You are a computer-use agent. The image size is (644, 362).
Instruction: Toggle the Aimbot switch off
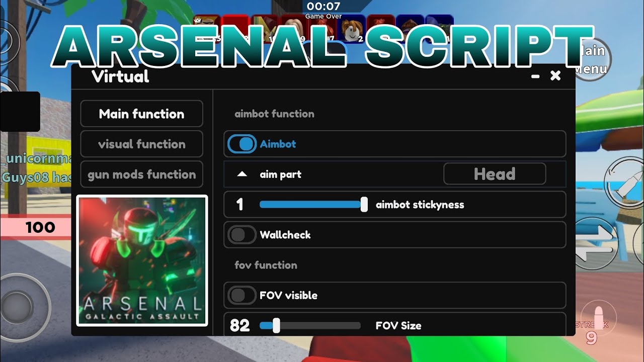coord(242,144)
